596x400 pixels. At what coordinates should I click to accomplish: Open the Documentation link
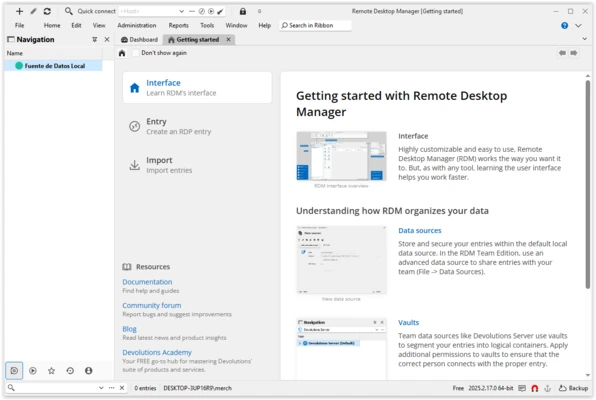click(x=147, y=282)
